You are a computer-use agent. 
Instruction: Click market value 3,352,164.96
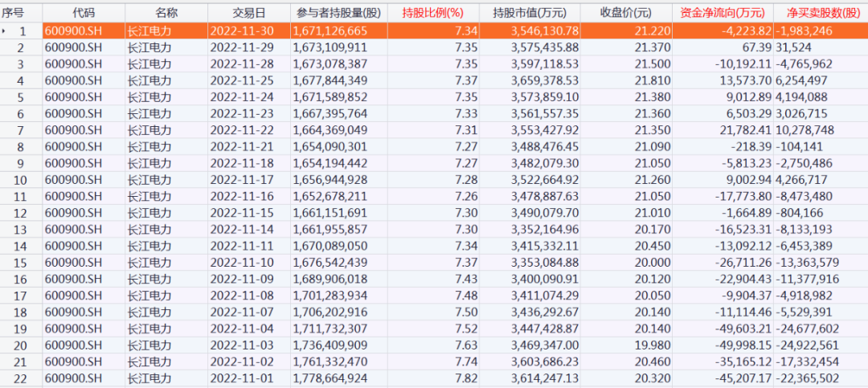(x=547, y=229)
